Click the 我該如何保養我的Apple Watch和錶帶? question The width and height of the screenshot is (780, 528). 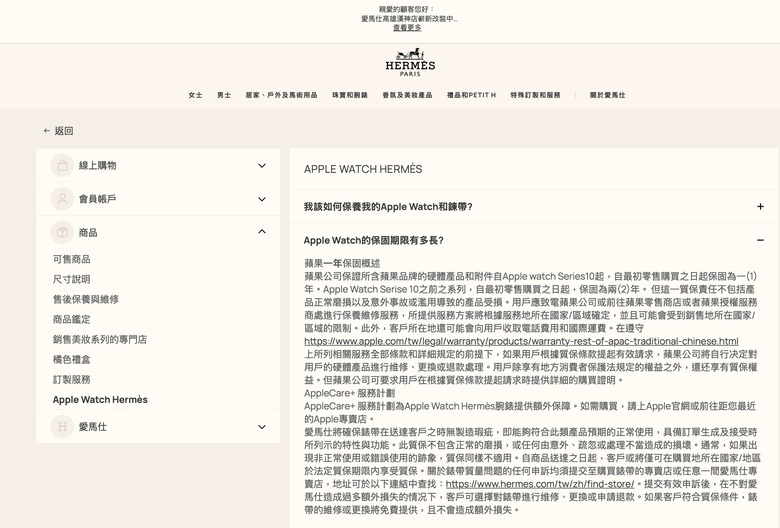(x=388, y=207)
